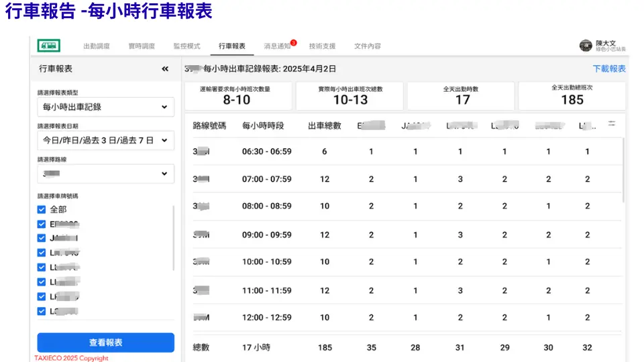Click the 每小時時段 column header
Screen dimensions: 644x362
click(263, 125)
